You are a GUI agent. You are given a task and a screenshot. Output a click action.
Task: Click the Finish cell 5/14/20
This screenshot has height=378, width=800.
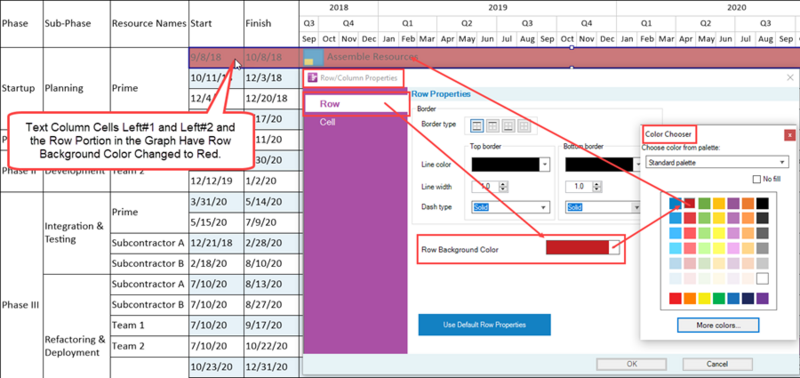271,201
